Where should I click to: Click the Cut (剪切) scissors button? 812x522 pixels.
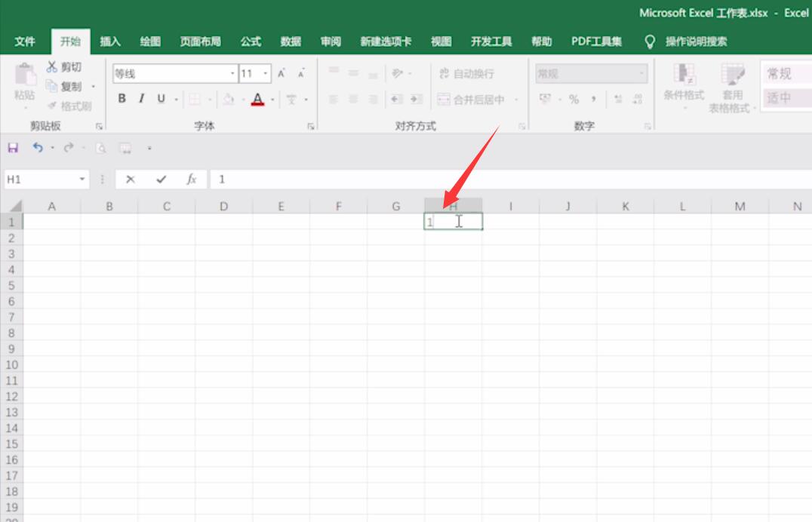coord(64,67)
